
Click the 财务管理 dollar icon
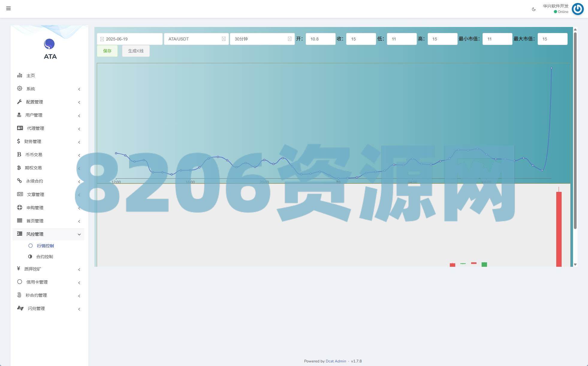coord(19,141)
